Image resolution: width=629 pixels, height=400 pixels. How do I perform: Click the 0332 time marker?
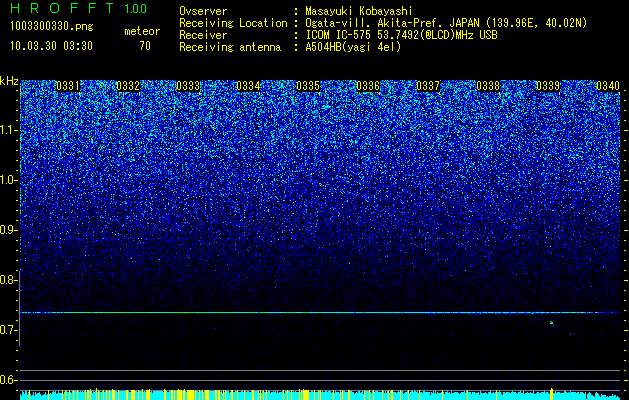click(x=128, y=86)
